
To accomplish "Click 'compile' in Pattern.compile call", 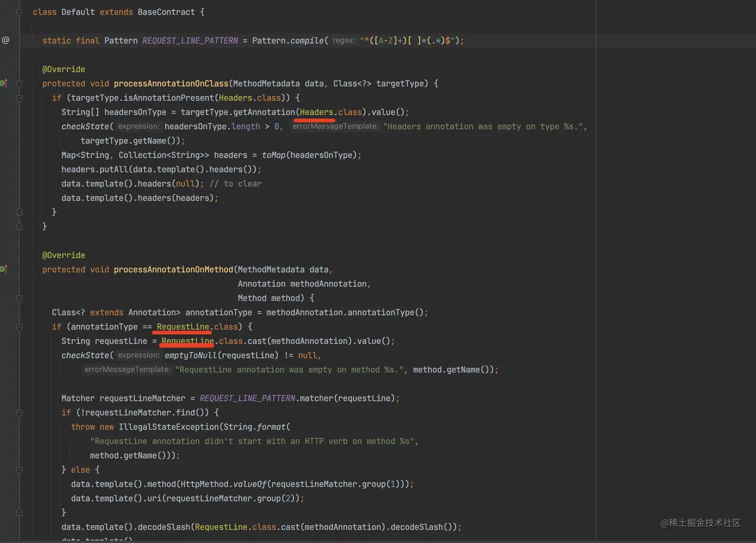I will pos(307,40).
